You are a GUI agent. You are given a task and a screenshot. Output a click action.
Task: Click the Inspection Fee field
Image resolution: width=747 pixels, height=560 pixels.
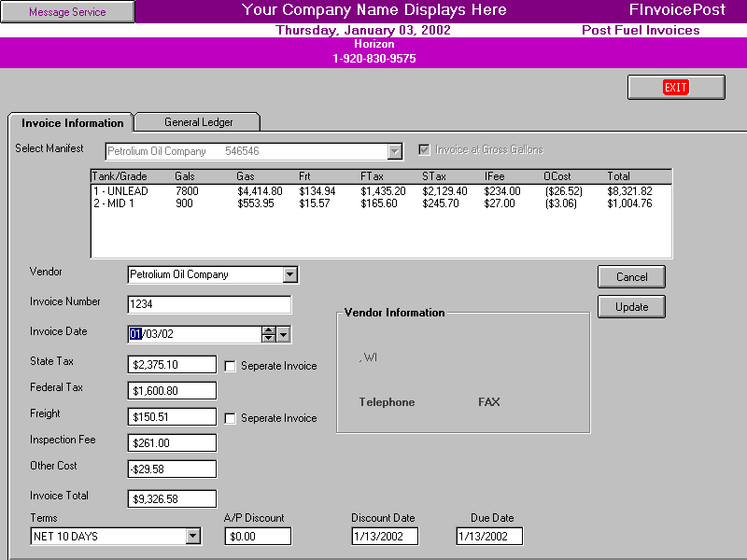(172, 443)
